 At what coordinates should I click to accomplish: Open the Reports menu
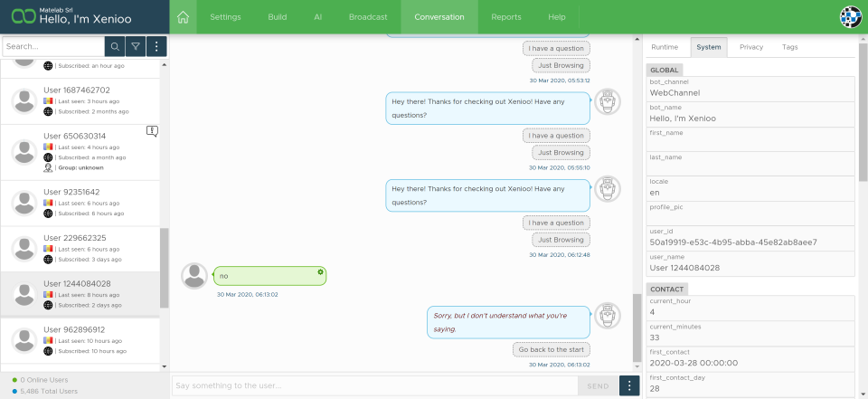click(506, 16)
